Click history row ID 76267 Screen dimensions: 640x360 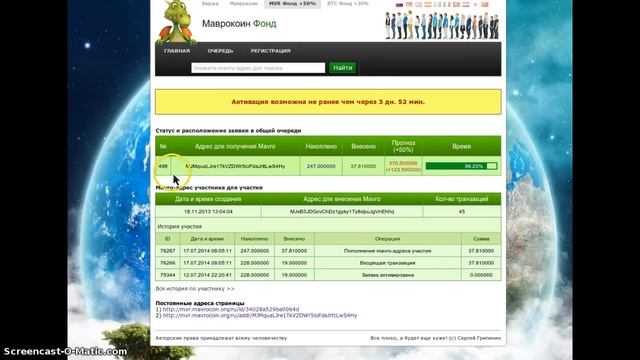pos(168,251)
